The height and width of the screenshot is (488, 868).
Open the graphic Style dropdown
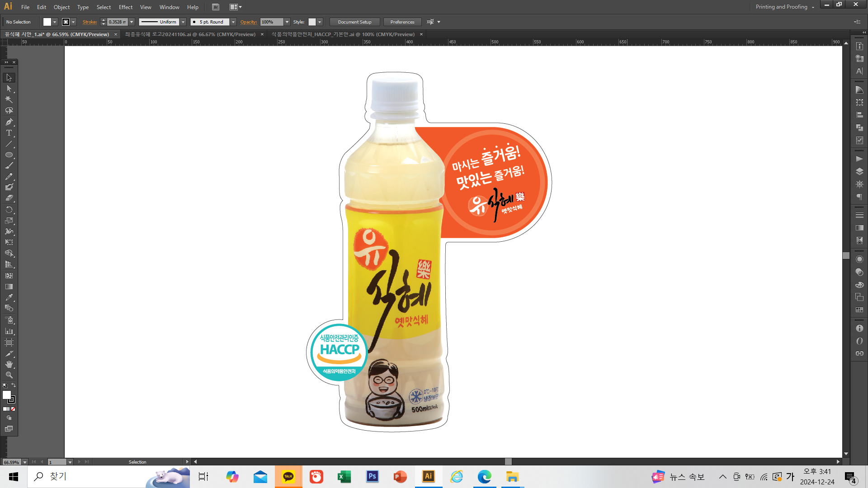pos(320,22)
